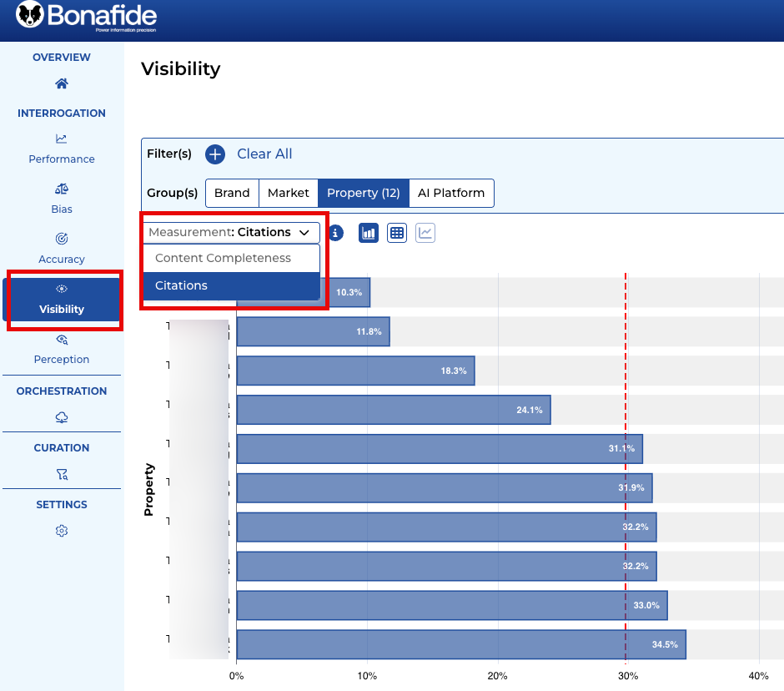Open the Settings gear icon

click(x=61, y=531)
